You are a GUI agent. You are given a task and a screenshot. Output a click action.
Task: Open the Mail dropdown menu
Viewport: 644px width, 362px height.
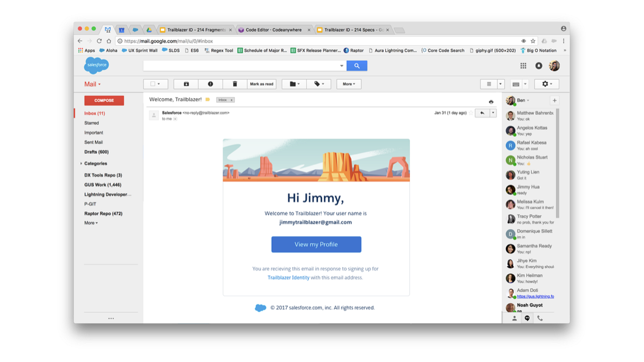coord(93,84)
